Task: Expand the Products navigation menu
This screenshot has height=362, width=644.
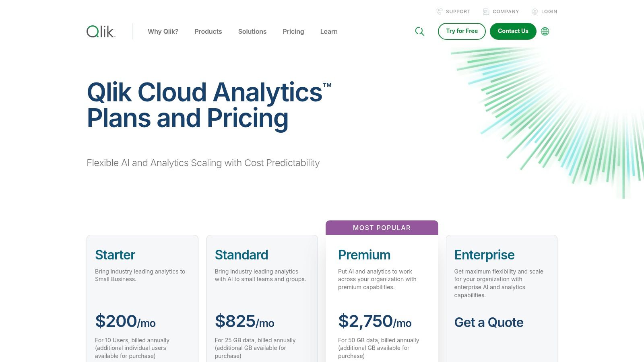Action: point(208,31)
